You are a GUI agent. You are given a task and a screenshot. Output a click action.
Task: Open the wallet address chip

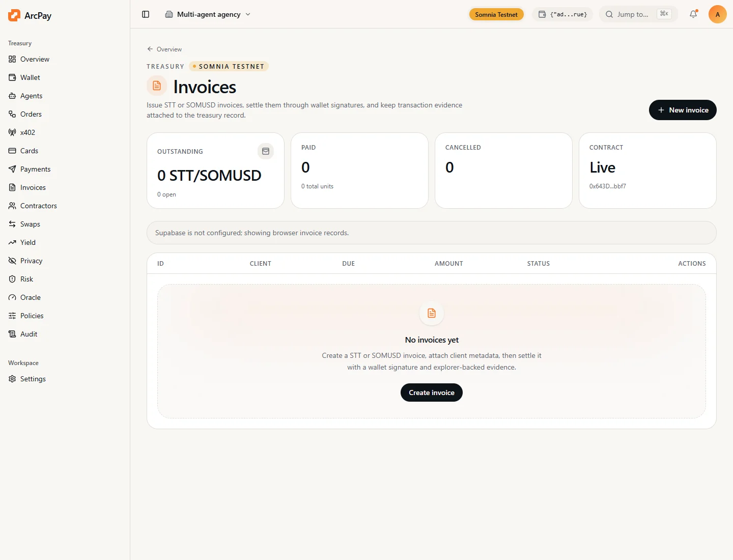[x=562, y=14]
